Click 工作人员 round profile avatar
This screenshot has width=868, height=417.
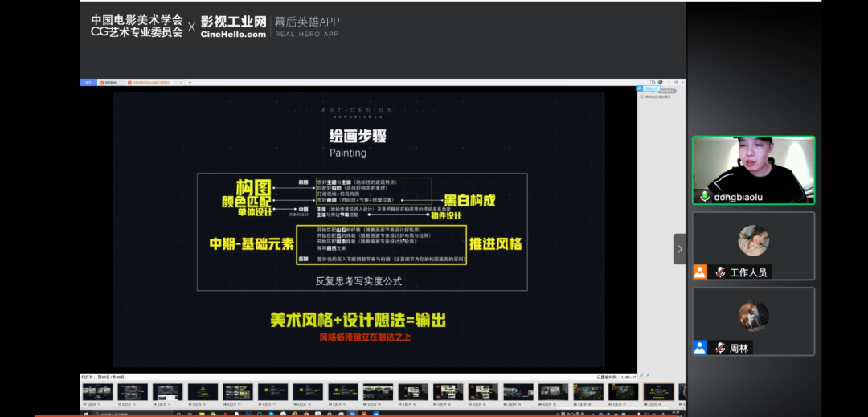coord(753,240)
